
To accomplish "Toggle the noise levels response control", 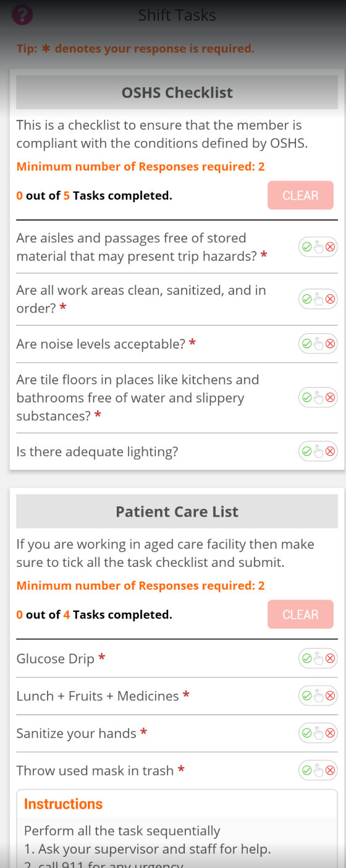I will click(318, 344).
